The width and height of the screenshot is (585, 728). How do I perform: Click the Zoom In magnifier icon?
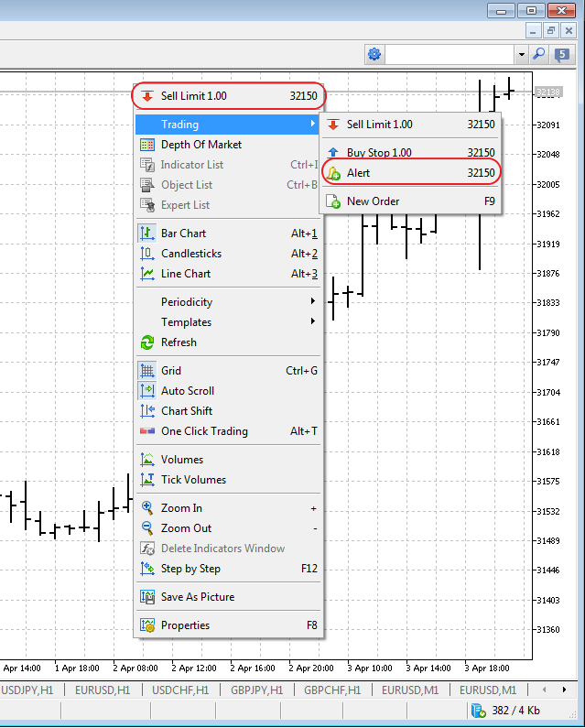pos(147,508)
